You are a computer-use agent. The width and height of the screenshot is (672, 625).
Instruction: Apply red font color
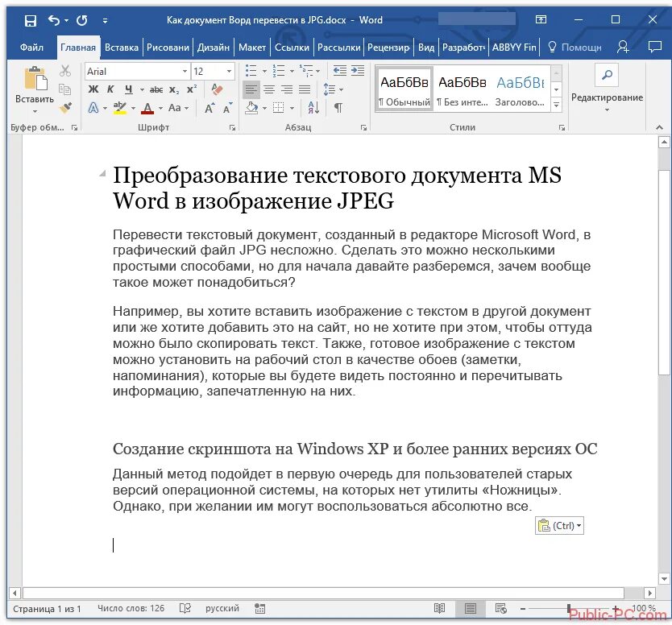(147, 108)
